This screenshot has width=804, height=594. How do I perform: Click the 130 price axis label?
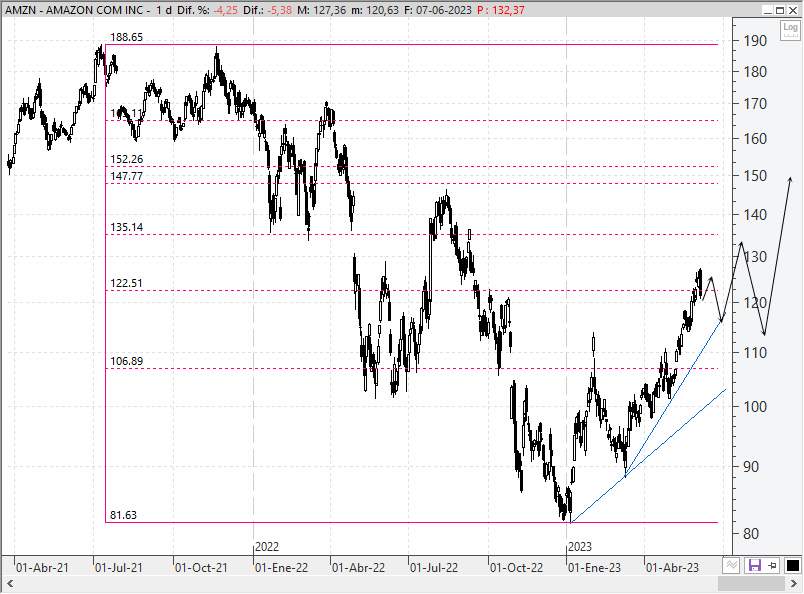click(755, 256)
